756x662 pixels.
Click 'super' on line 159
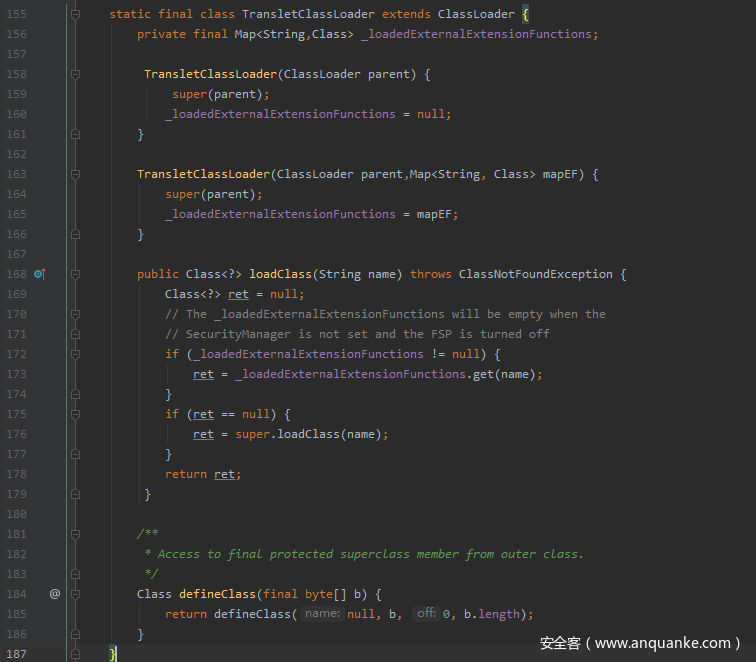tap(189, 94)
